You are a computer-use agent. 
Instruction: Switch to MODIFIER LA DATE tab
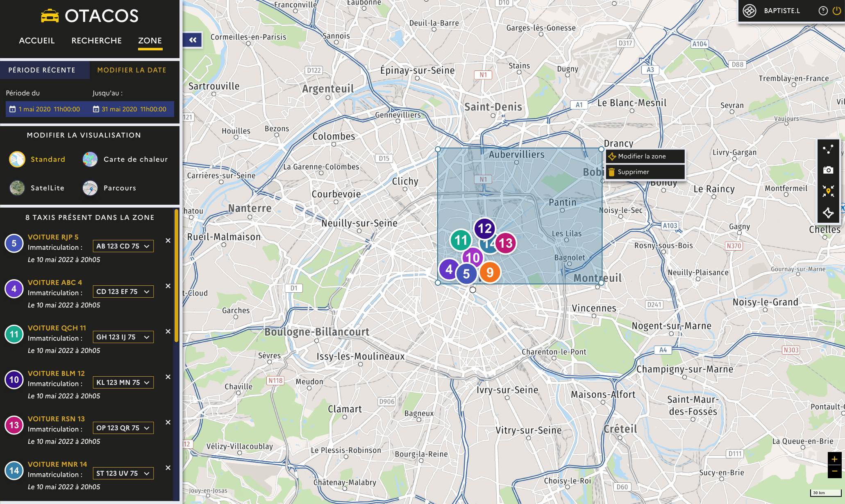132,70
